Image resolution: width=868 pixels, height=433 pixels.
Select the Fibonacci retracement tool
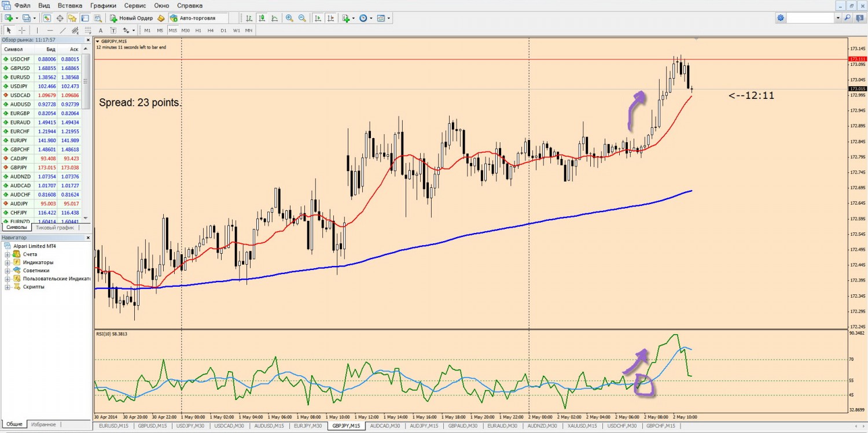(88, 30)
